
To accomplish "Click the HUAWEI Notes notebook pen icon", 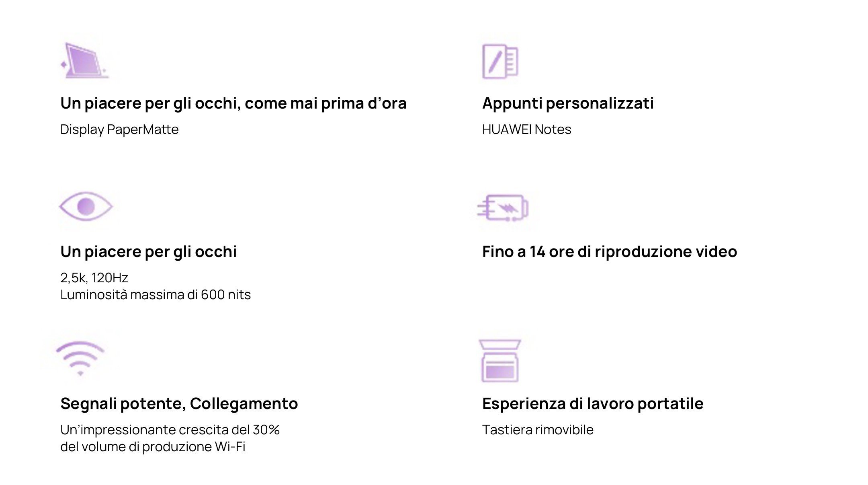I will pyautogui.click(x=500, y=61).
